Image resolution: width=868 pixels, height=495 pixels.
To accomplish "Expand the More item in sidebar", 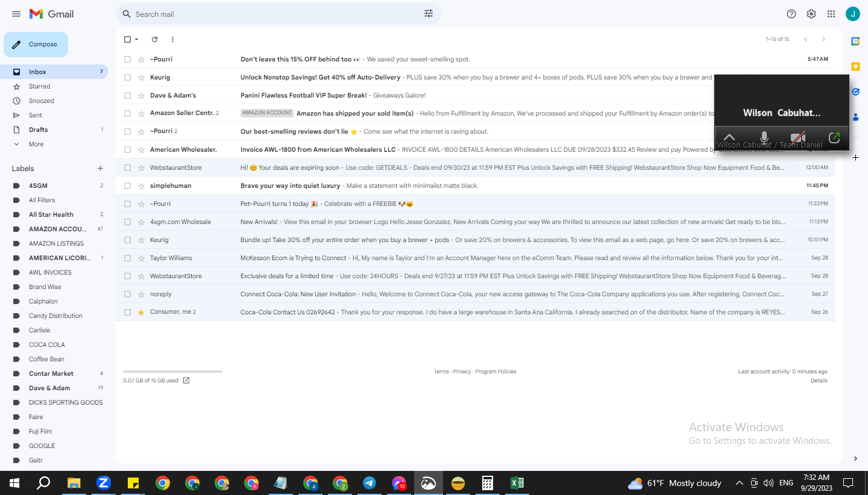I will point(36,144).
